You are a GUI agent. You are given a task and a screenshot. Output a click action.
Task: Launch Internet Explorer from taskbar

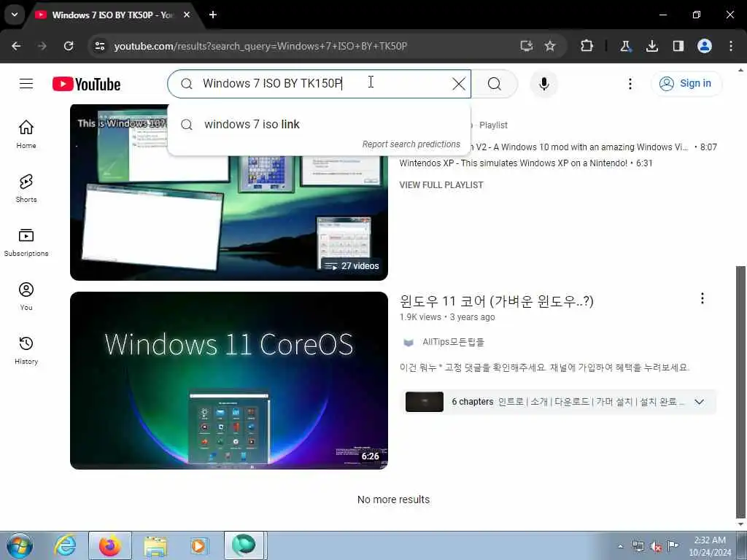tap(65, 545)
